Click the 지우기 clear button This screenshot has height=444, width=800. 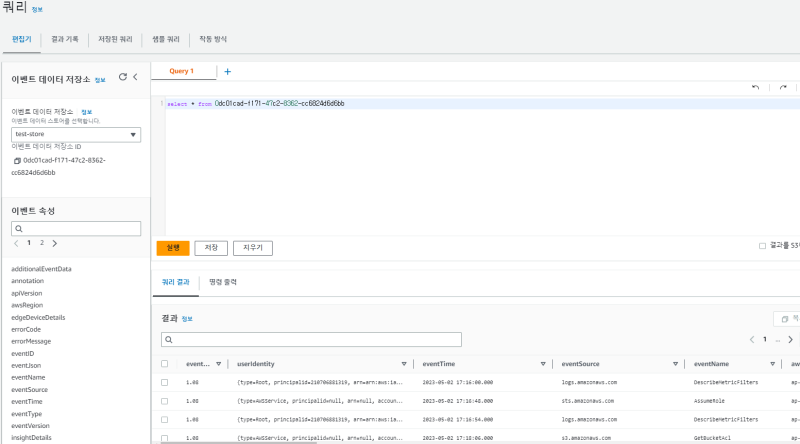(252, 248)
